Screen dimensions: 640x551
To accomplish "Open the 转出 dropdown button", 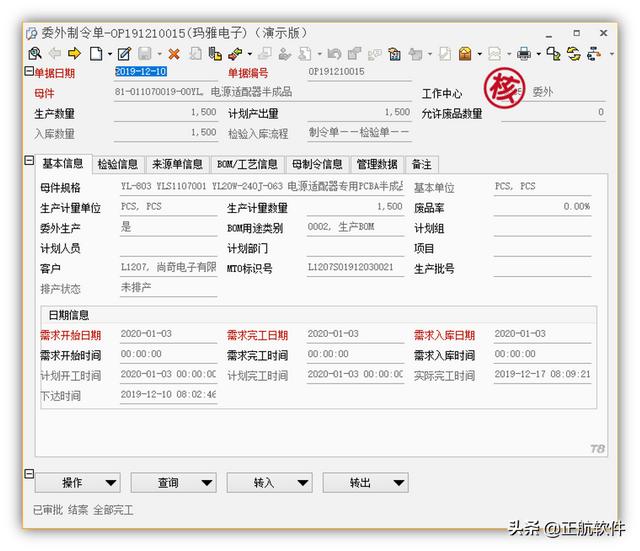I will pyautogui.click(x=365, y=483).
